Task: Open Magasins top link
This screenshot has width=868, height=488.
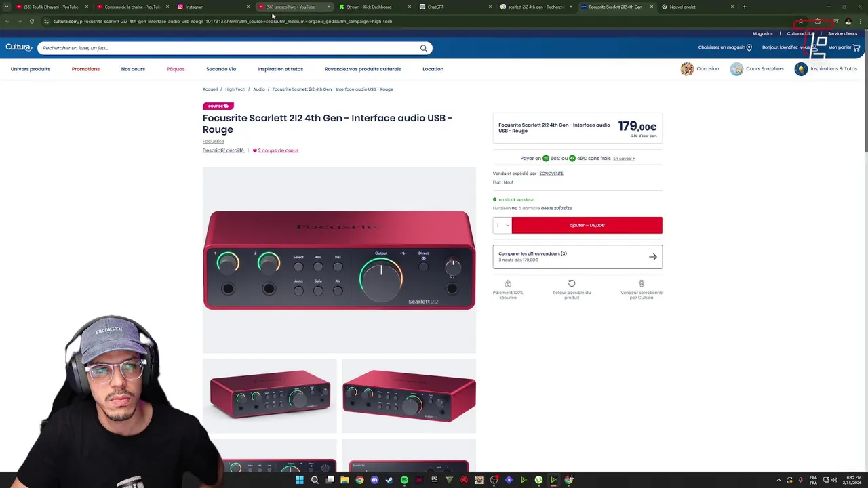Action: point(763,33)
